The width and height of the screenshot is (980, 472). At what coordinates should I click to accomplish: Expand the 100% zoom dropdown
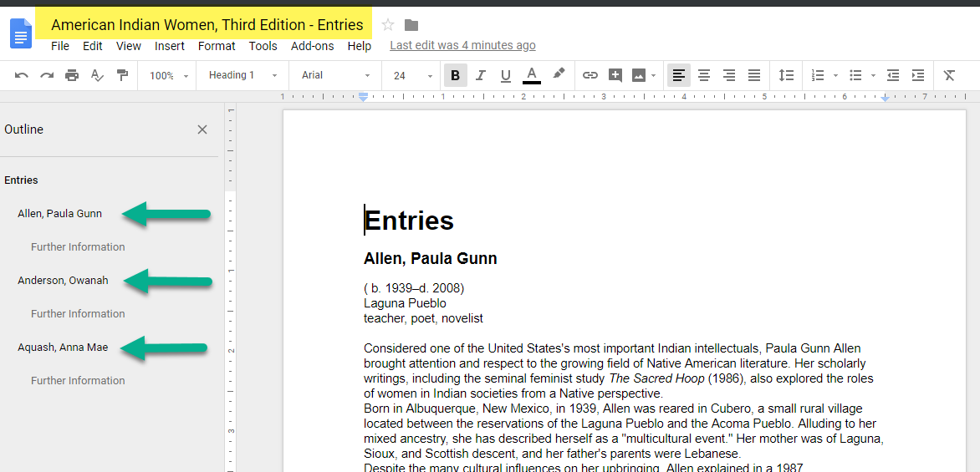pos(169,75)
